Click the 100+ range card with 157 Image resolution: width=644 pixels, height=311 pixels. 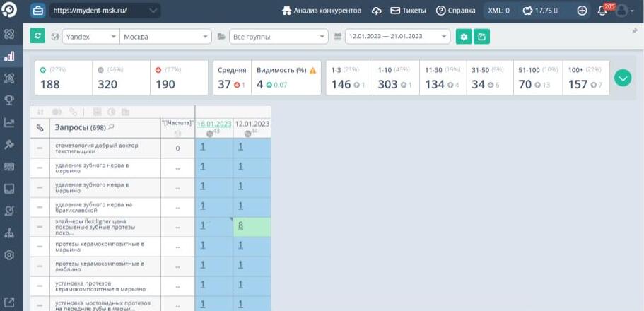coord(586,78)
